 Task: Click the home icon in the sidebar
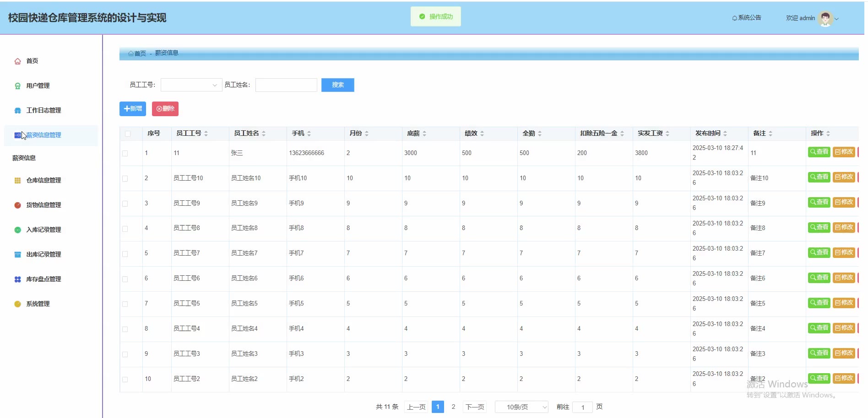[17, 61]
